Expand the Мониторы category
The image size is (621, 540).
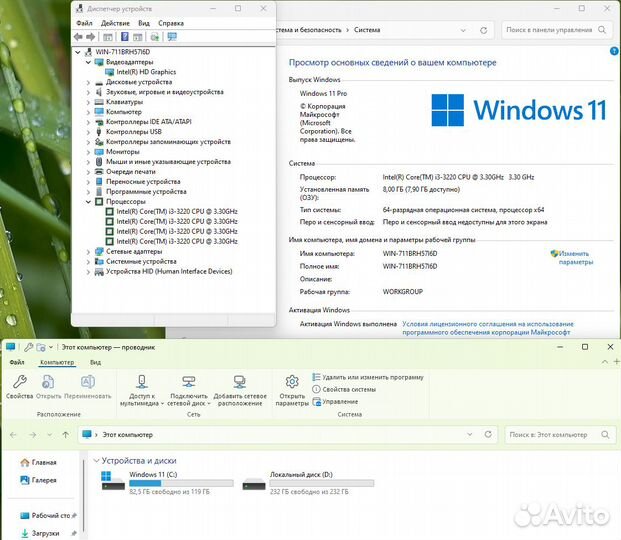(x=88, y=152)
